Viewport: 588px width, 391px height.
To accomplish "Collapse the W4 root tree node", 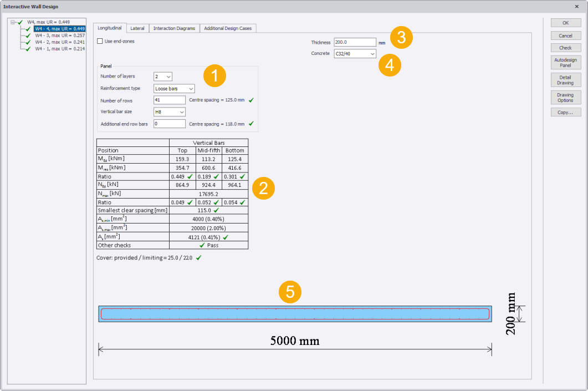I will (13, 22).
